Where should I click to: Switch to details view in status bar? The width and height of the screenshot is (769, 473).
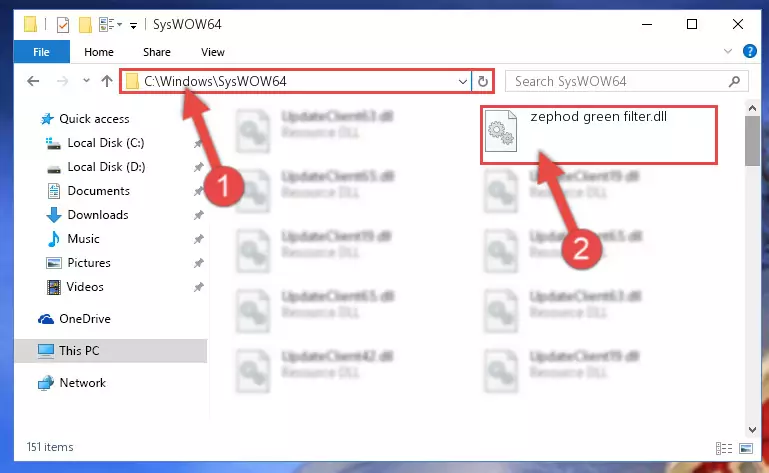[x=724, y=448]
